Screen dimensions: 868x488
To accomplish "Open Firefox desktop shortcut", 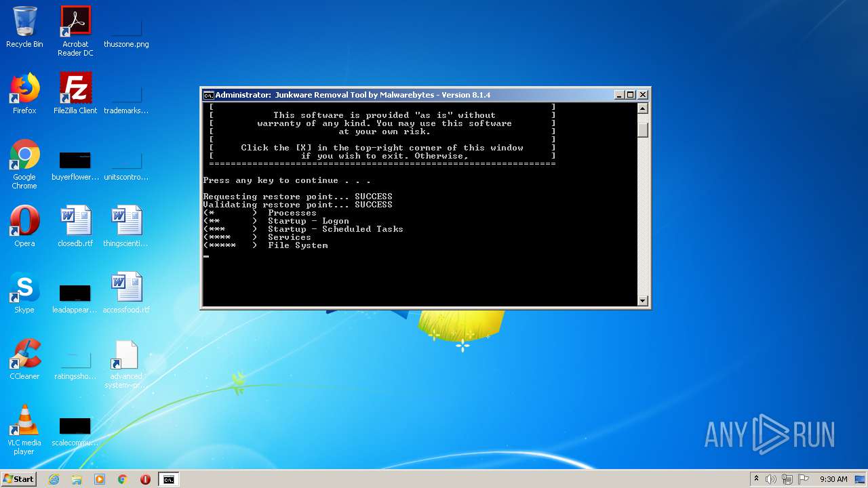I will [24, 94].
